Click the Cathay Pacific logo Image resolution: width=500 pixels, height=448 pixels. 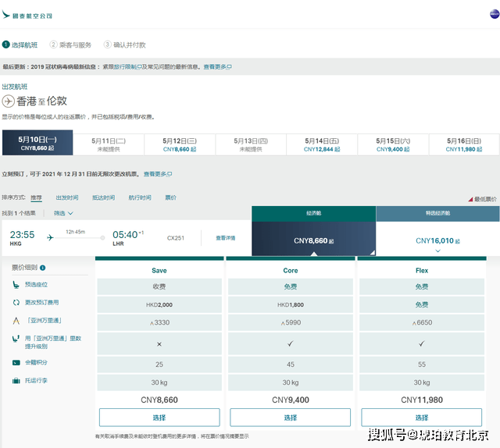point(27,15)
